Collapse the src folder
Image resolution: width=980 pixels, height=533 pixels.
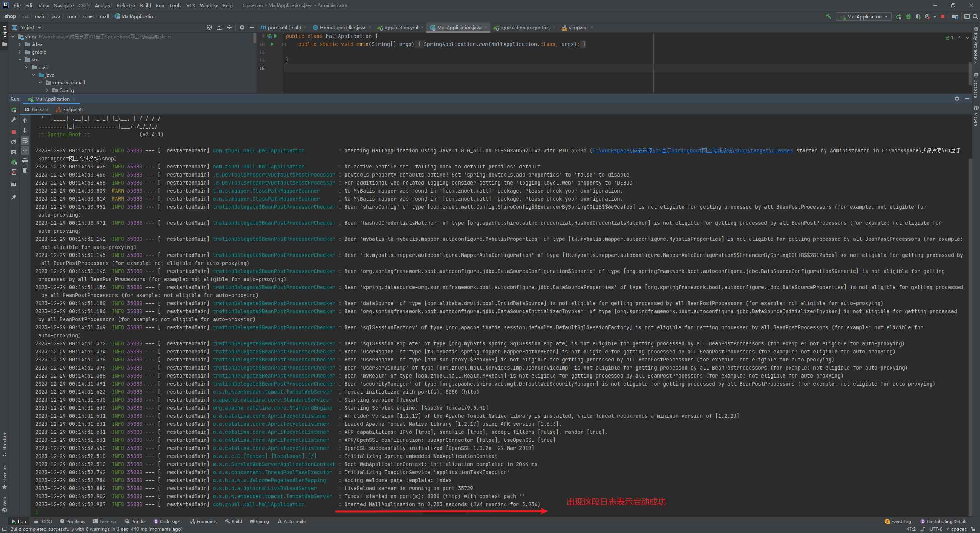20,60
